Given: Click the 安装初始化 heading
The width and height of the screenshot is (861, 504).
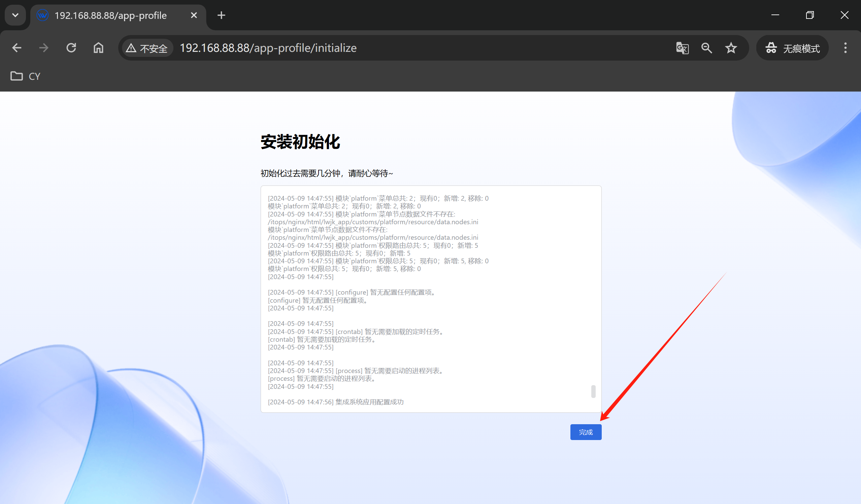Looking at the screenshot, I should (x=300, y=142).
